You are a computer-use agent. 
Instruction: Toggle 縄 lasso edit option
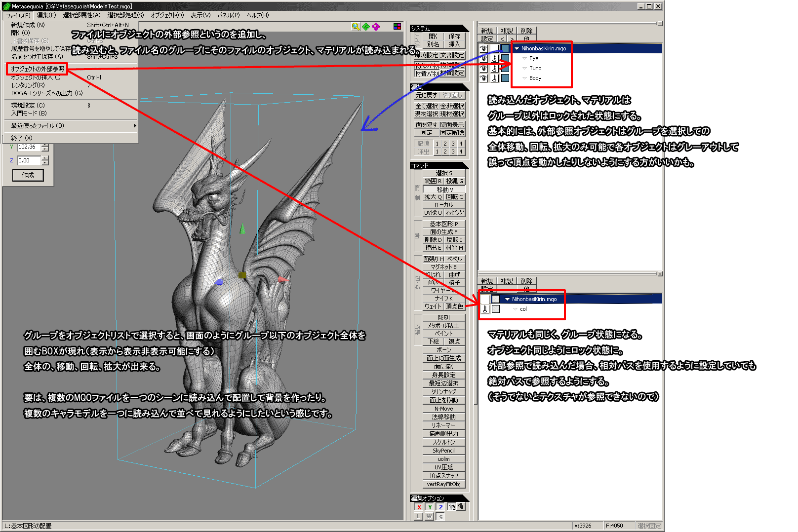tap(460, 507)
